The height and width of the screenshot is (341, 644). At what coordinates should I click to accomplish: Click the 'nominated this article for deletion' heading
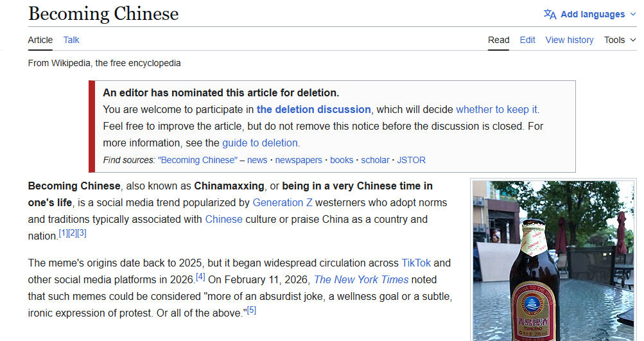point(221,92)
